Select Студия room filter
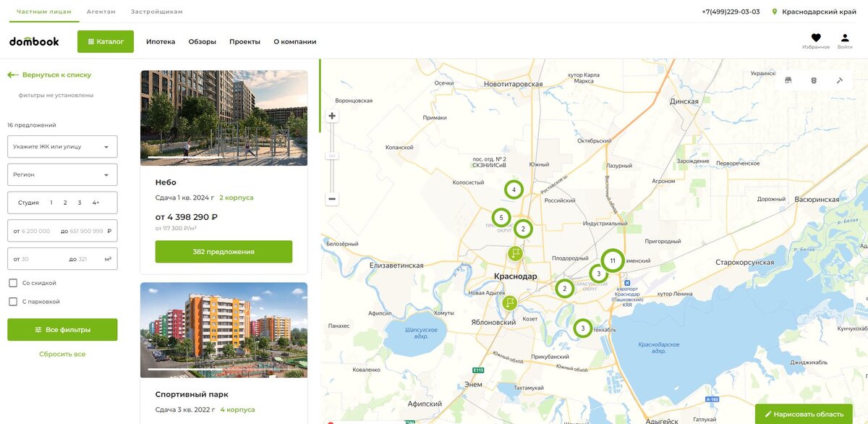Screen dimensions: 868x424 tap(28, 203)
